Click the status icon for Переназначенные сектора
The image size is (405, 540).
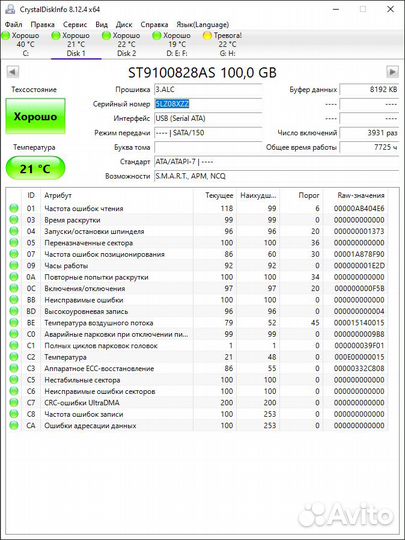point(14,243)
